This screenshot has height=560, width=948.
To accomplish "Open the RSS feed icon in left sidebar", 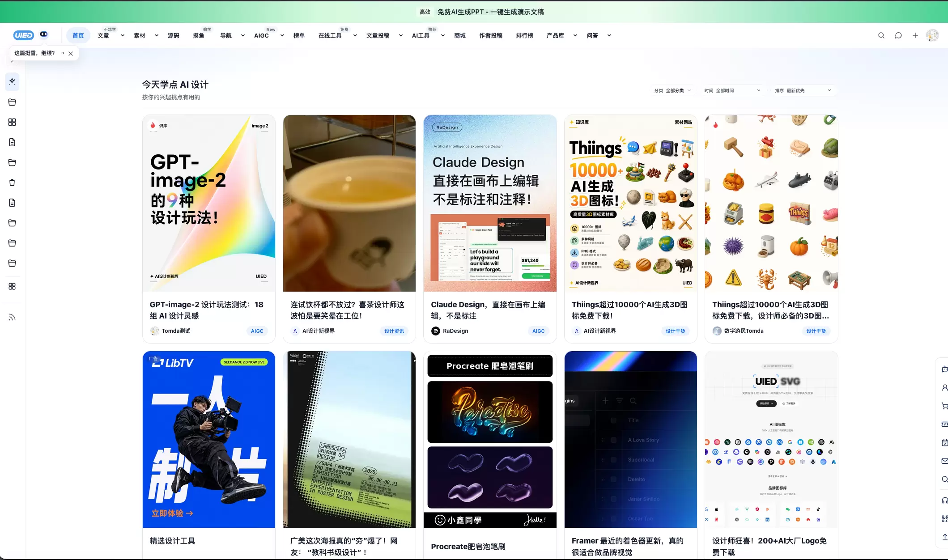I will pos(12,318).
